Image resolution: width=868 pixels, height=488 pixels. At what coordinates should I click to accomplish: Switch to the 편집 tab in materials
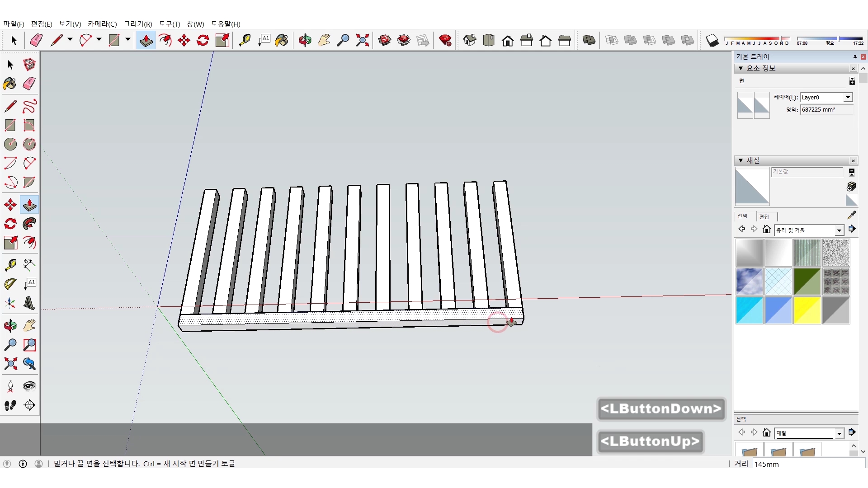[x=764, y=216]
